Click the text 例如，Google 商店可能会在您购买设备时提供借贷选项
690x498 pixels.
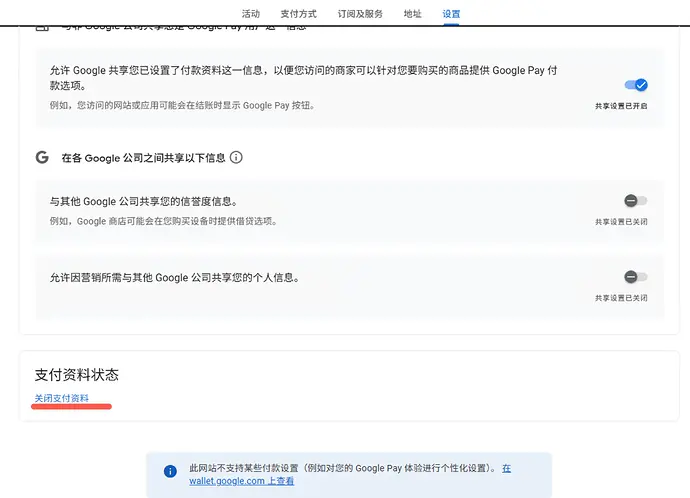[163, 221]
